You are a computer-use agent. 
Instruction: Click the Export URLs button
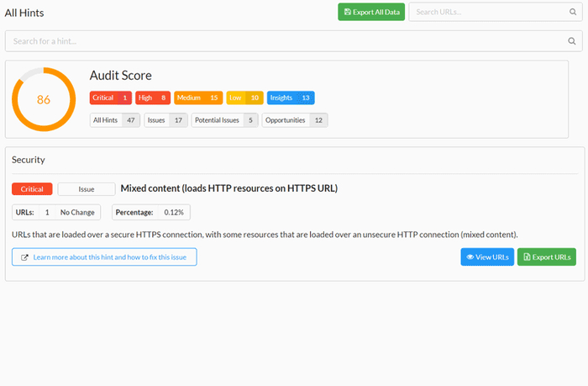tap(547, 256)
